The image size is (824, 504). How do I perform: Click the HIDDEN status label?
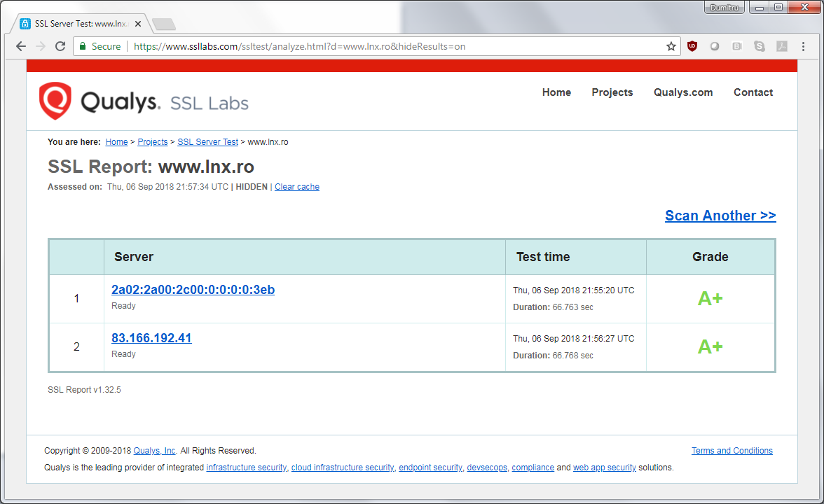[x=251, y=187]
